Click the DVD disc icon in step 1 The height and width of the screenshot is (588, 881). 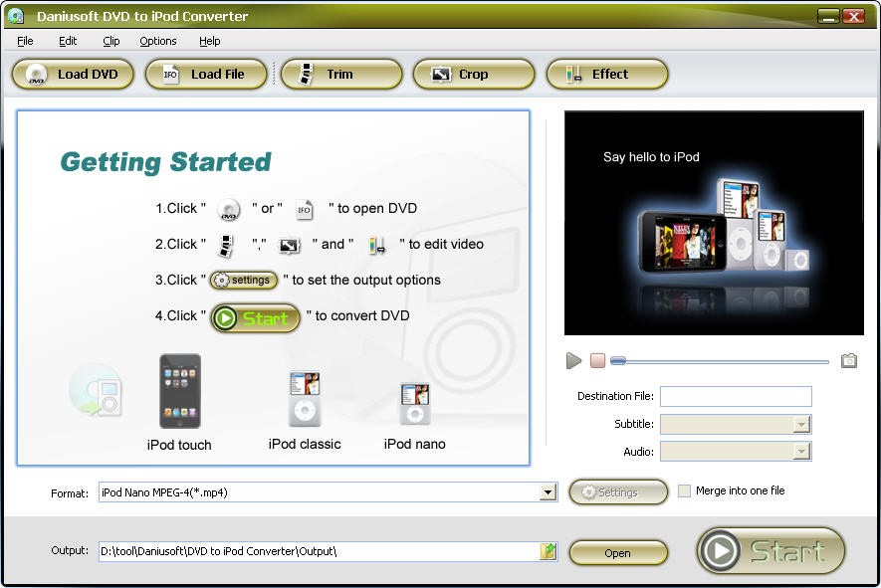tap(229, 210)
